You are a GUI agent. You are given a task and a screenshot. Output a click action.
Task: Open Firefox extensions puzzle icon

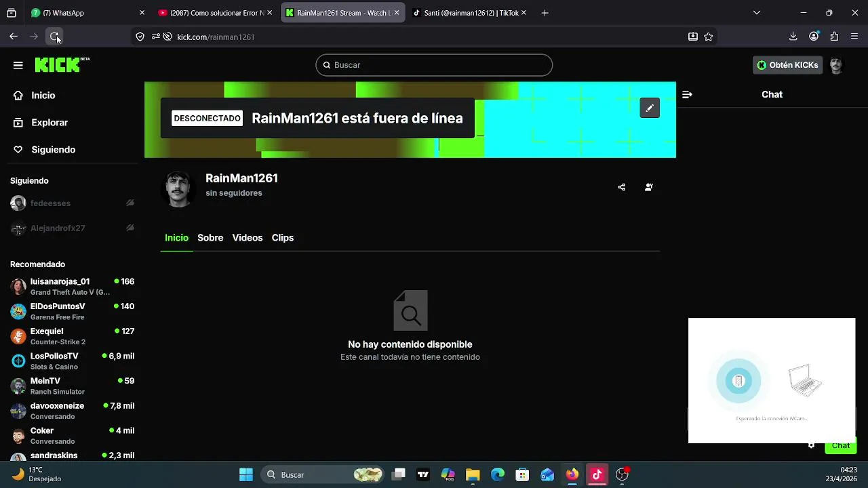[835, 37]
